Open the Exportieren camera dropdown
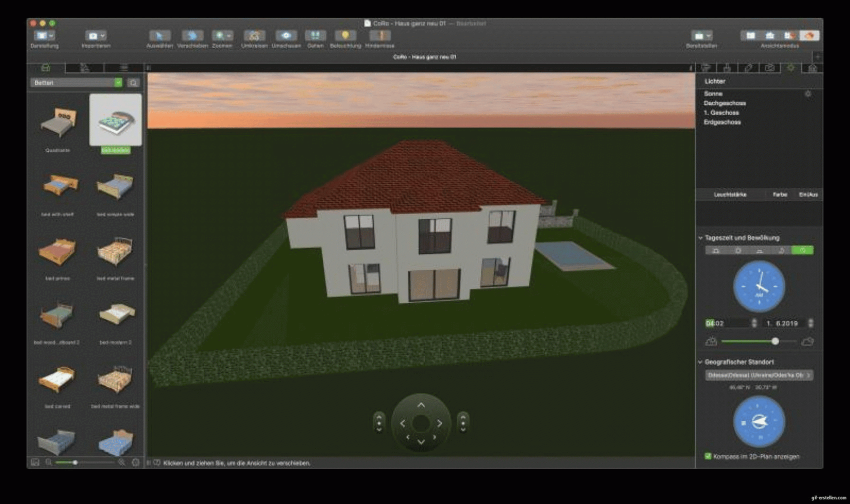 click(95, 35)
